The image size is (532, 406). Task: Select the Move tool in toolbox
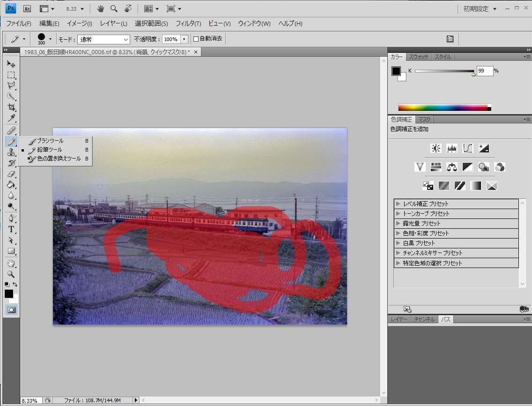click(x=11, y=64)
